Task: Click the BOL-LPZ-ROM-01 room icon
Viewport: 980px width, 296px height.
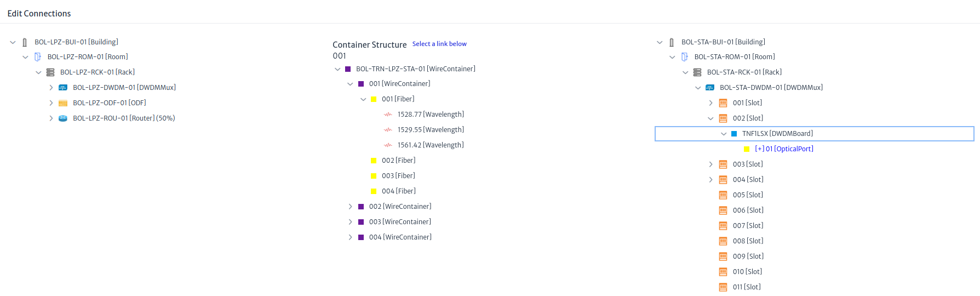Action: (38, 57)
